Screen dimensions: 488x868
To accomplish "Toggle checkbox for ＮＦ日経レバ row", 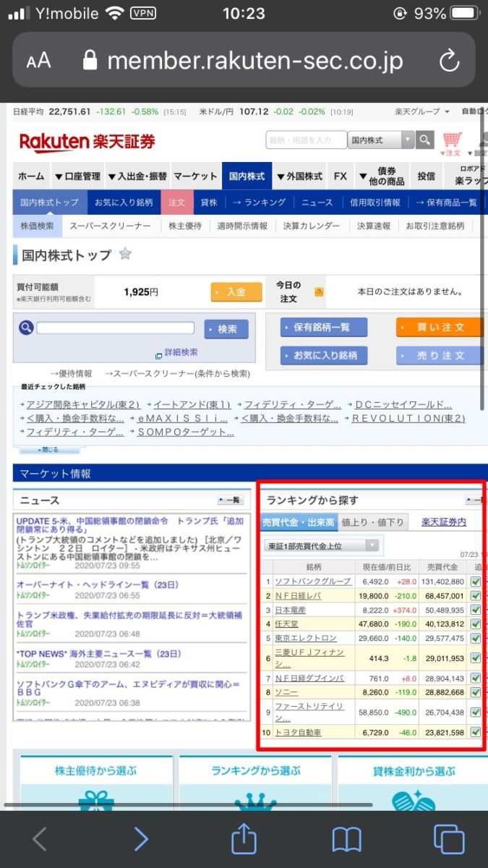I will pos(476,595).
